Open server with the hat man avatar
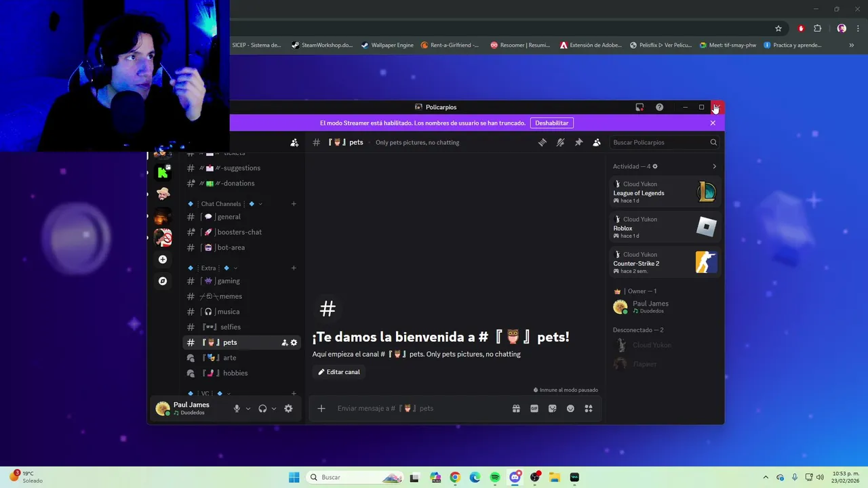This screenshot has width=868, height=488. pos(163,195)
